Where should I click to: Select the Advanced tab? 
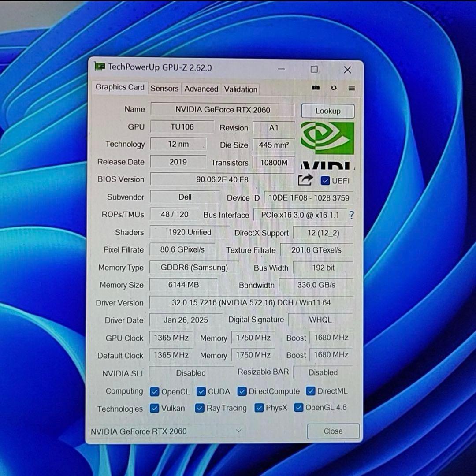coord(201,89)
